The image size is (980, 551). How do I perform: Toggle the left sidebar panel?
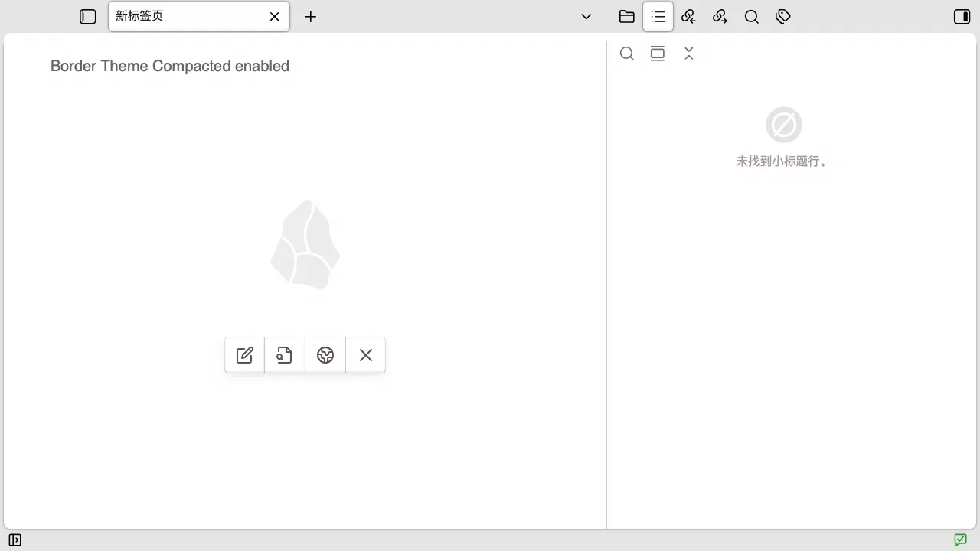(x=88, y=17)
